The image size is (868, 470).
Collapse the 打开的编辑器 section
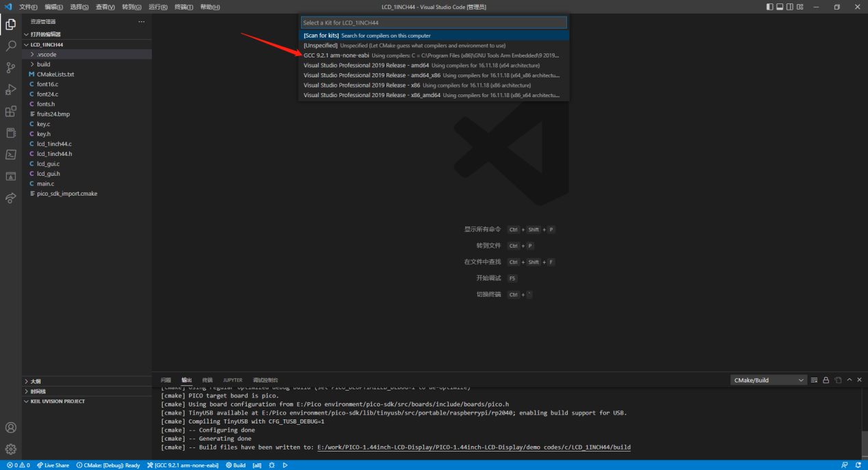click(87, 34)
